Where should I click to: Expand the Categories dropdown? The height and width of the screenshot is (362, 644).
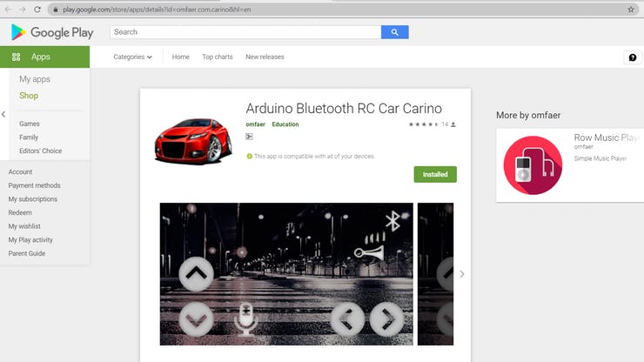click(x=132, y=57)
